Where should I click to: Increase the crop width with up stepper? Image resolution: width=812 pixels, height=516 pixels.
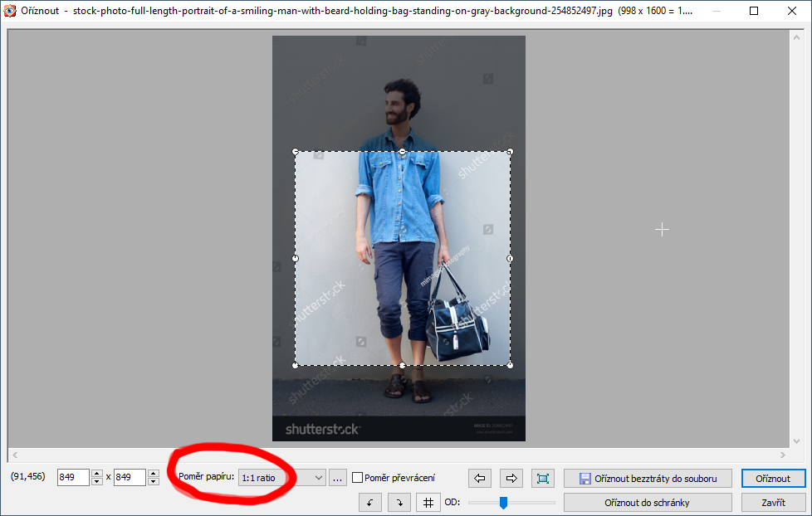97,474
